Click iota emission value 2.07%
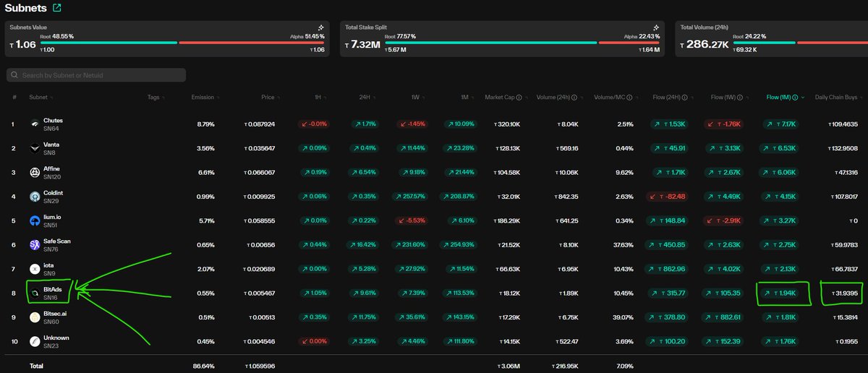This screenshot has height=373, width=868. [x=206, y=269]
